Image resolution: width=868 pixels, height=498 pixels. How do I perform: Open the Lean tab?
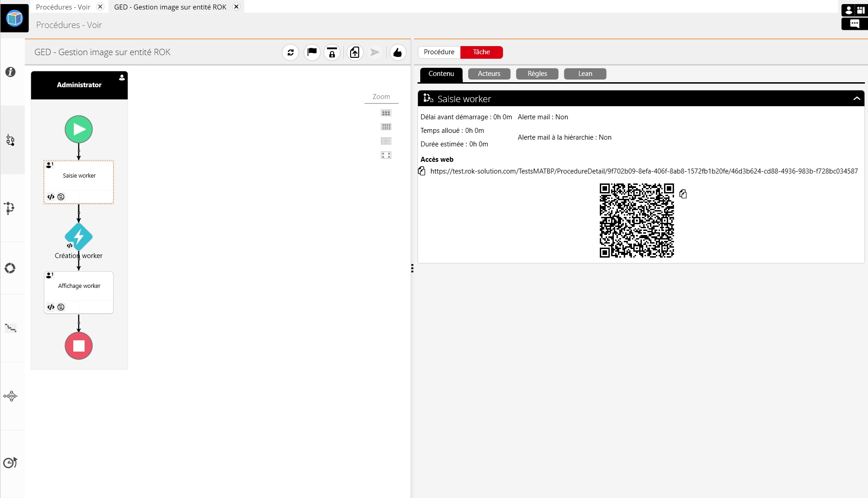[585, 74]
